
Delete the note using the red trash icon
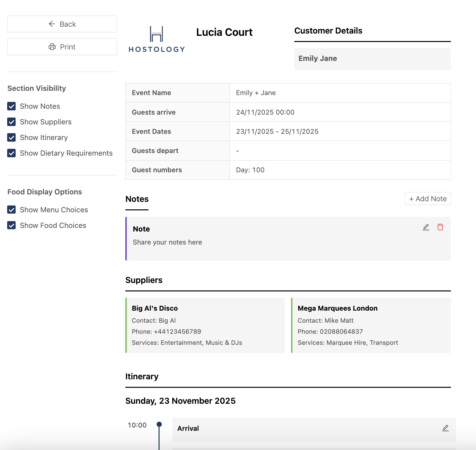pos(440,227)
